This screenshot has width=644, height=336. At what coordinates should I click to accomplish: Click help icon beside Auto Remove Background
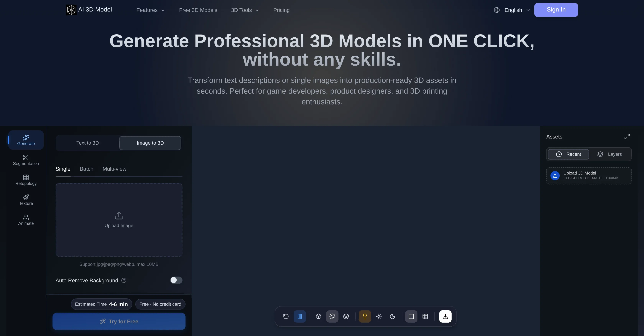[124, 280]
